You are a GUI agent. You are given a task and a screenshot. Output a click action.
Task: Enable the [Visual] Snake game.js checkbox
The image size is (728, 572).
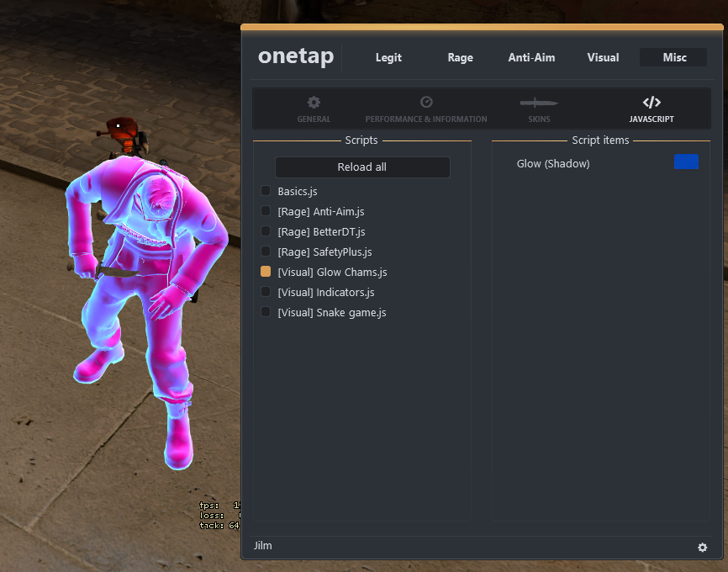[266, 312]
